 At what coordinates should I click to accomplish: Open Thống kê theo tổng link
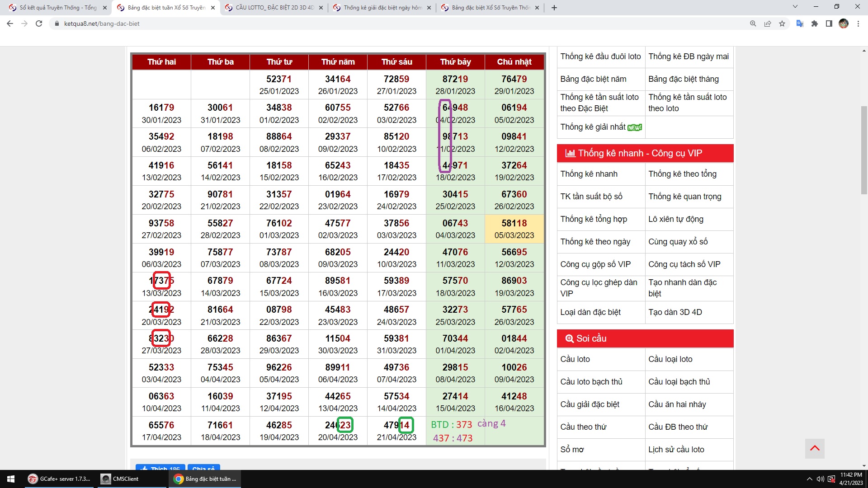tap(682, 174)
